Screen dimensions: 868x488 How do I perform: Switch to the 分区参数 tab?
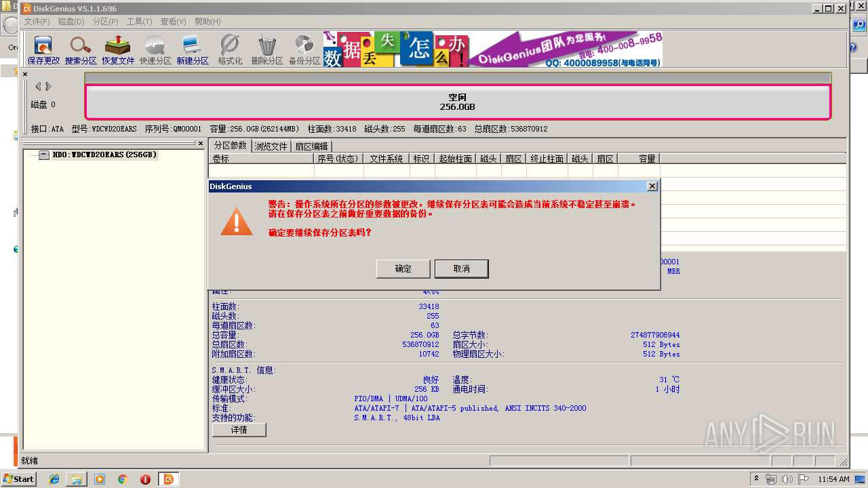231,145
